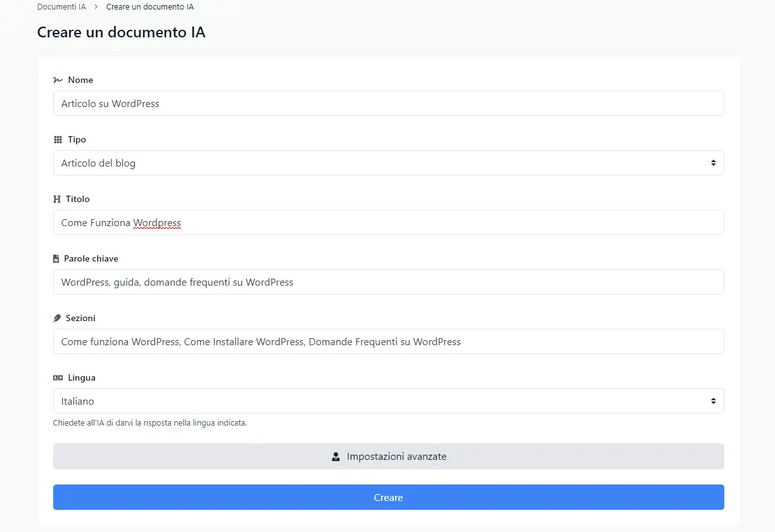Viewport: 775px width, 532px height.
Task: Open Documenti IA from the breadcrumb
Action: click(x=61, y=6)
